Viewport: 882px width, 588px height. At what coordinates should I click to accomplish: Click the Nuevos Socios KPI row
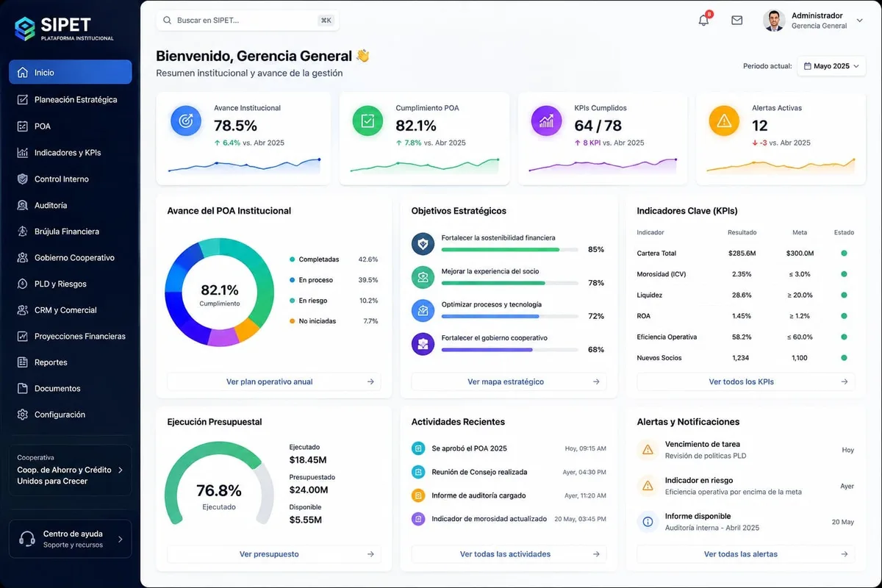[745, 358]
